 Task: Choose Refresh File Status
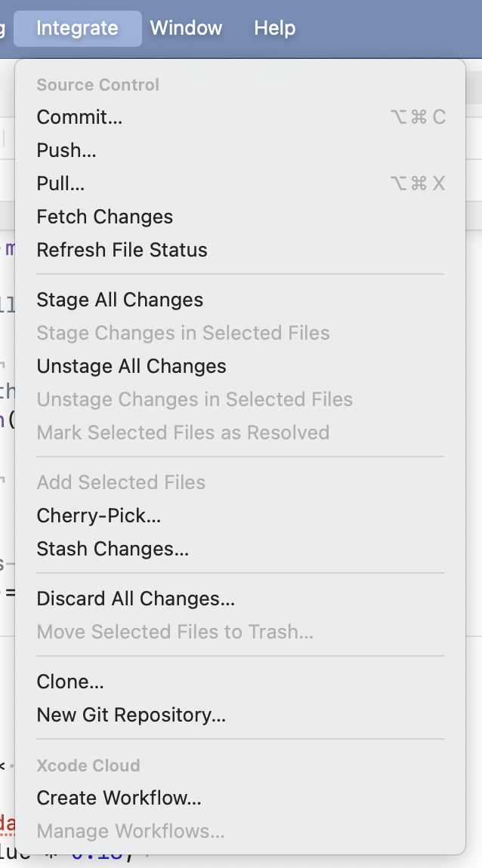pos(122,250)
